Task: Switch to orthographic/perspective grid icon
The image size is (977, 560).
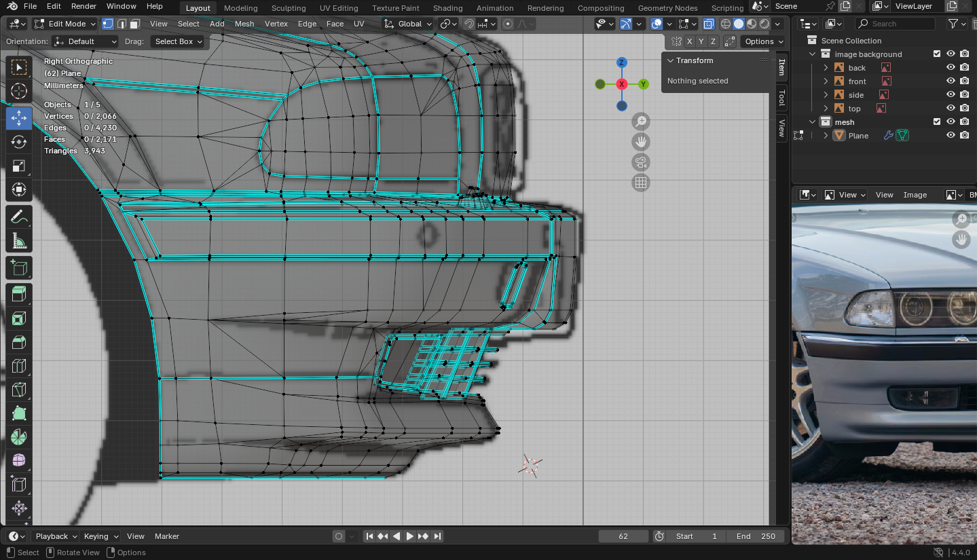Action: click(x=640, y=183)
